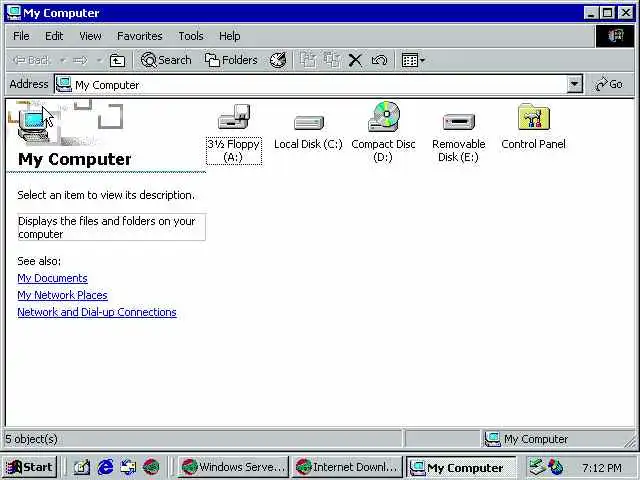Select the 3½ Floppy (A:) drive icon
The width and height of the screenshot is (640, 480).
pos(234,117)
